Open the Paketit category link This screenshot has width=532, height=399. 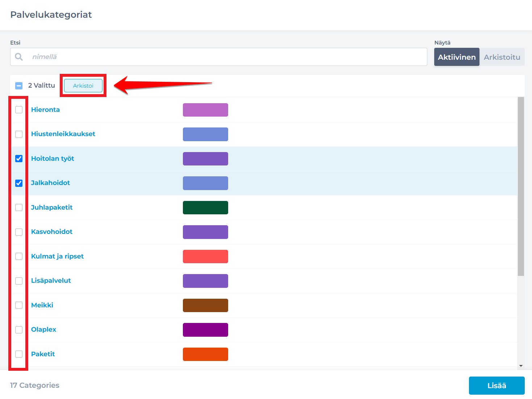tap(43, 354)
